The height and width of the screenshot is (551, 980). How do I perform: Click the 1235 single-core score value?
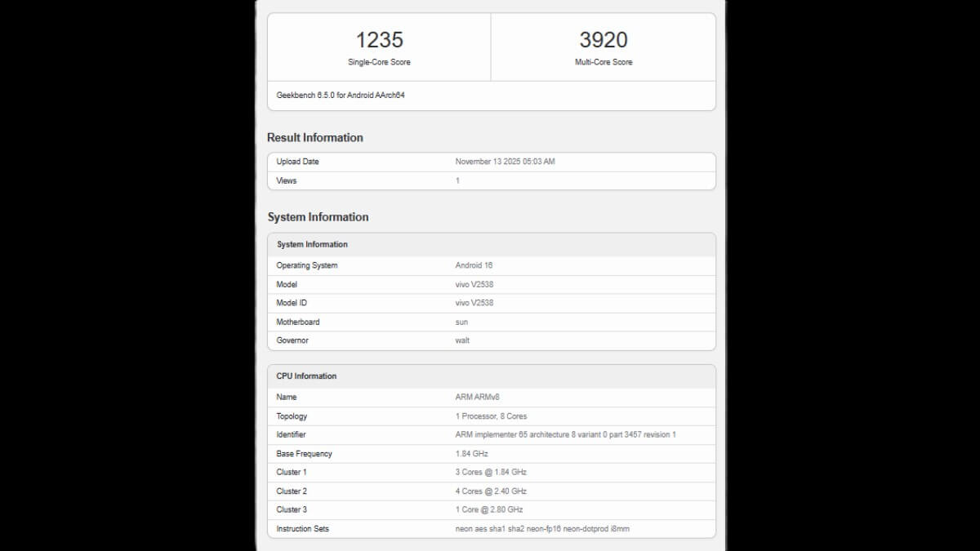click(x=379, y=39)
